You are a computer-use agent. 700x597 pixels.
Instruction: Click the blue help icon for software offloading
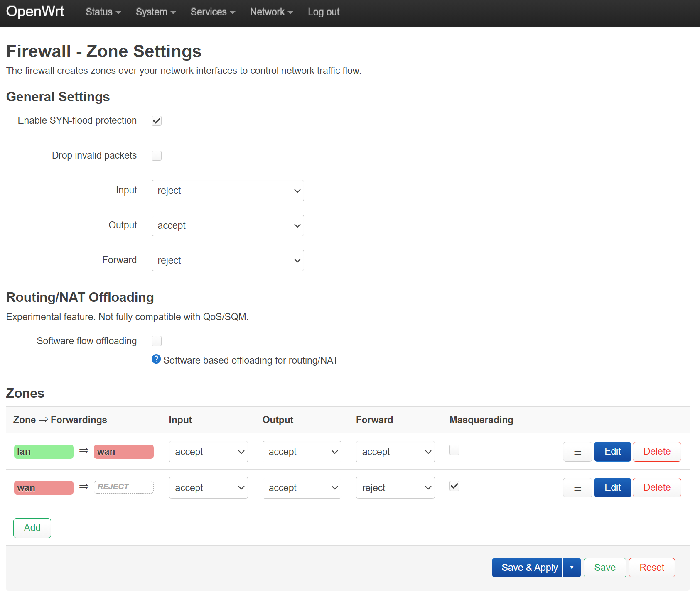(x=156, y=359)
